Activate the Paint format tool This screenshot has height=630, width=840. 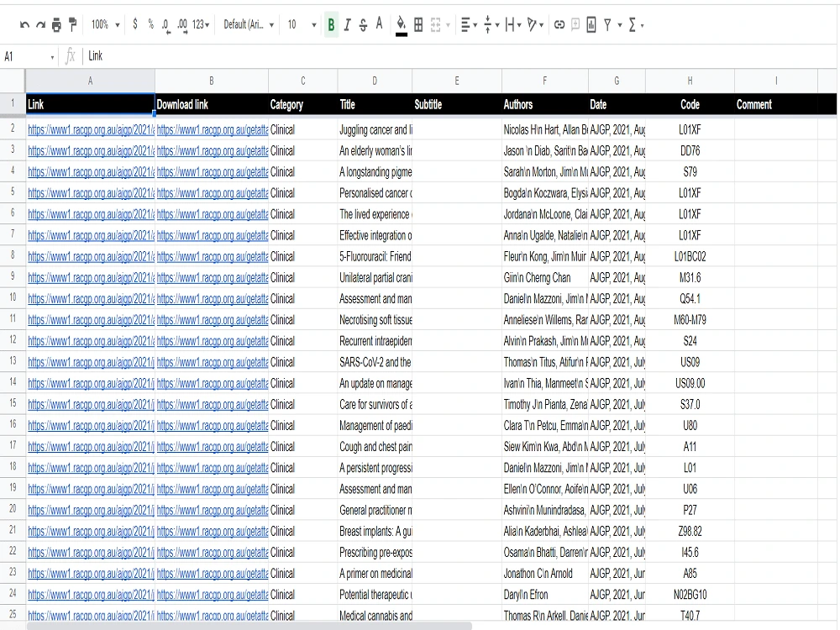point(73,24)
